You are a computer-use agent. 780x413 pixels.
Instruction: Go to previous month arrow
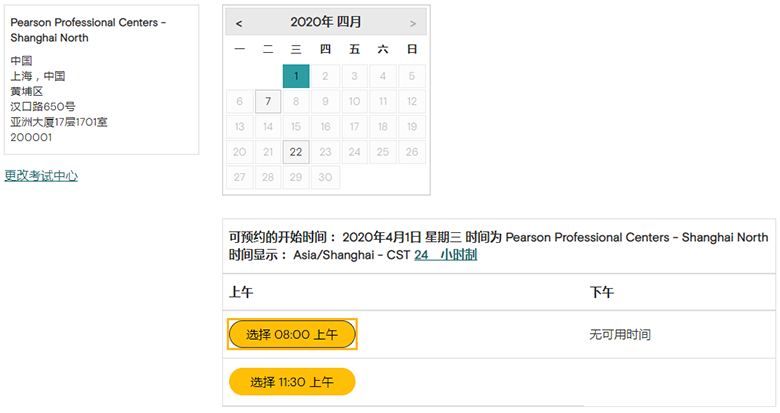tap(239, 22)
